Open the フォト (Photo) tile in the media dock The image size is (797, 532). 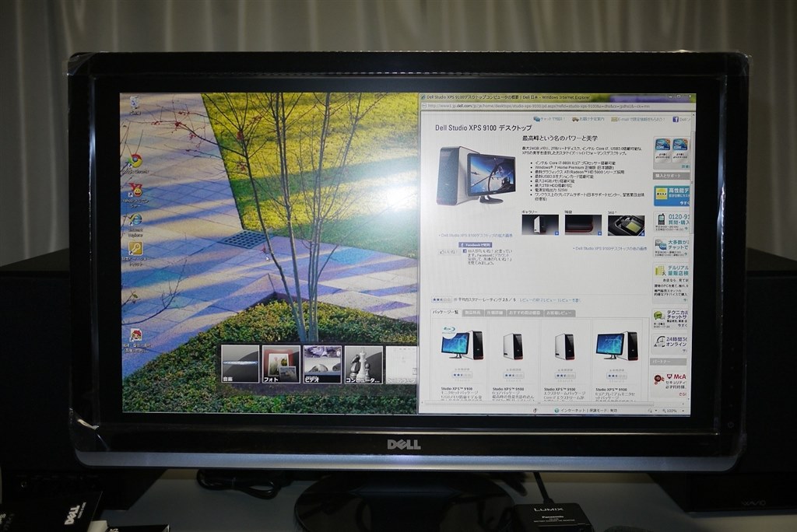pos(281,363)
